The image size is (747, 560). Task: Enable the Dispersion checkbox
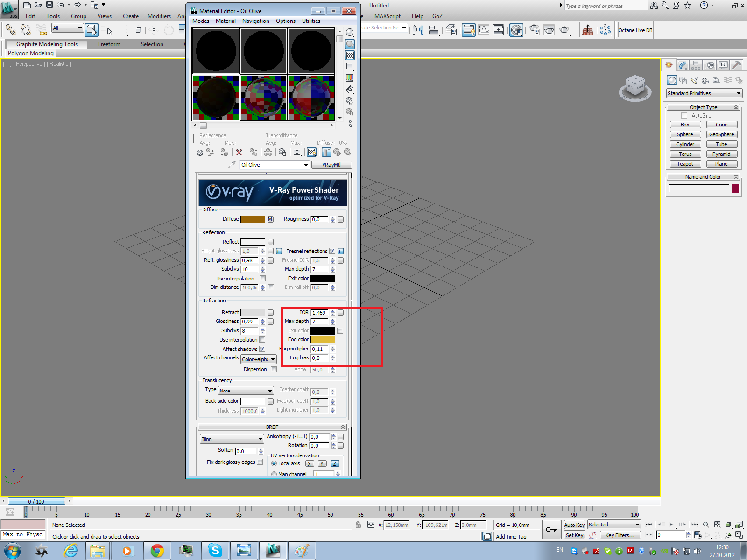click(x=274, y=370)
